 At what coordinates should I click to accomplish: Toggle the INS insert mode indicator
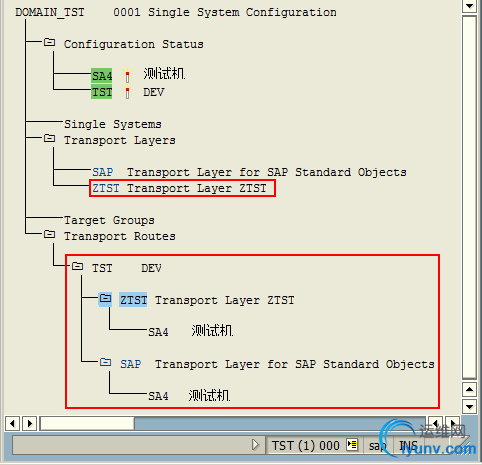pos(409,446)
